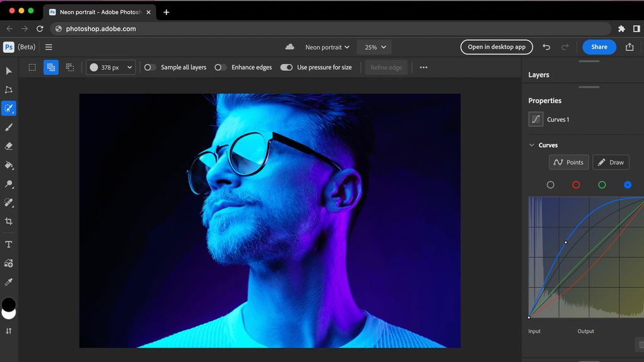Select the blue channel in Curves
The image size is (644, 362).
coord(627,184)
